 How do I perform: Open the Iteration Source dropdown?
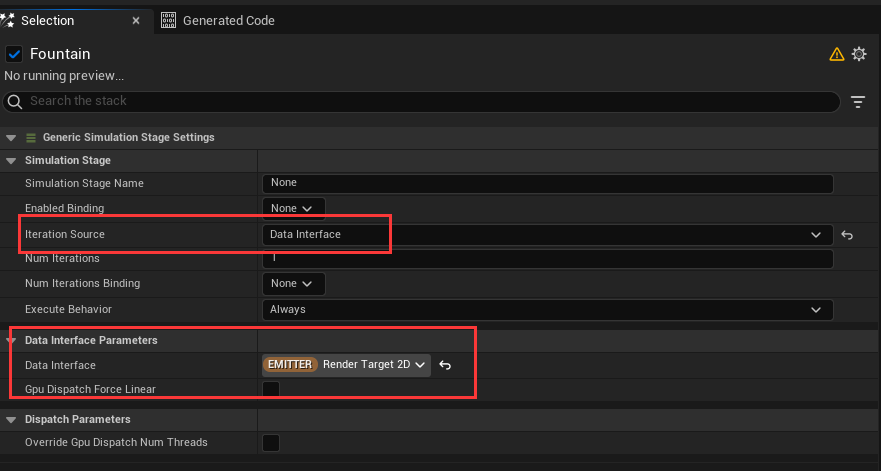coord(547,235)
